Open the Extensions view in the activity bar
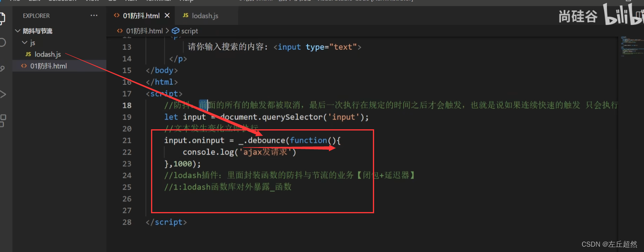 click(2, 121)
